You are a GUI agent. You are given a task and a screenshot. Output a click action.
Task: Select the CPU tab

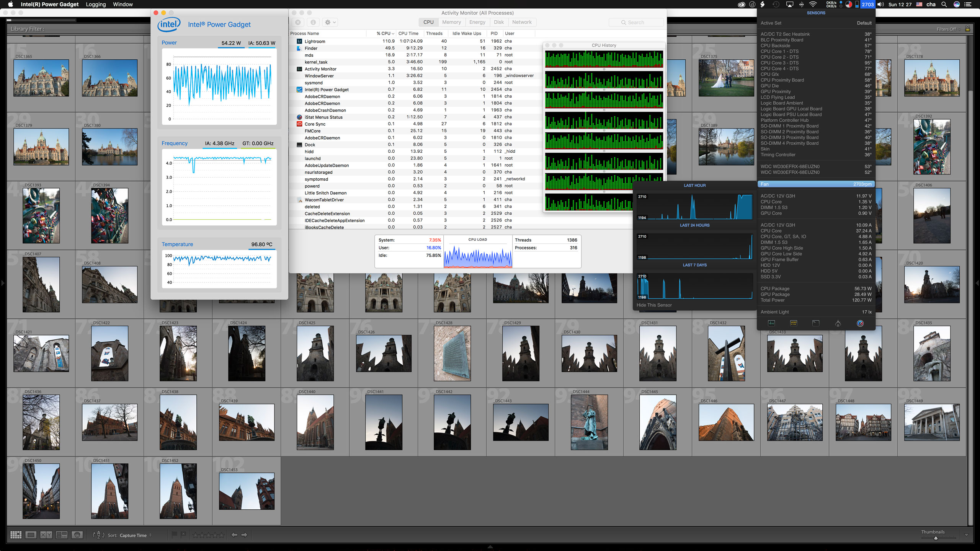click(x=428, y=22)
